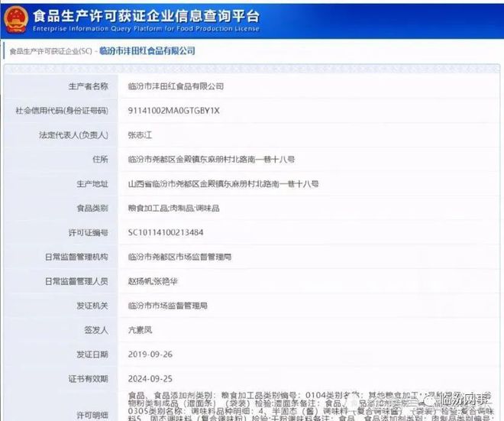Click the national emblem logo in header

16,20
